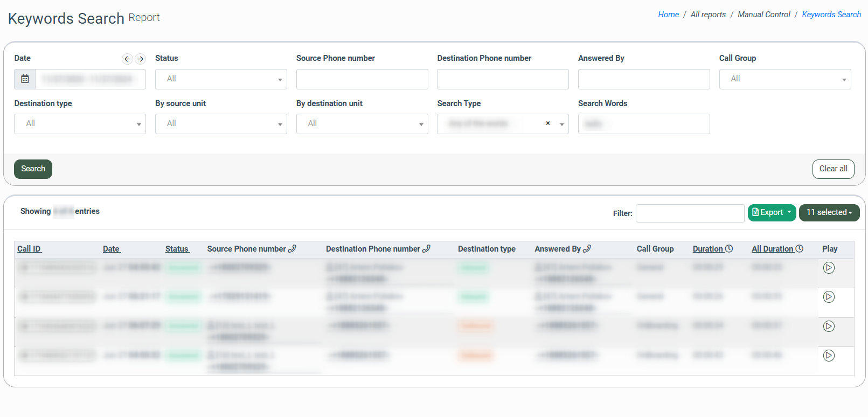
Task: Click the previous date range arrow
Action: (x=127, y=59)
